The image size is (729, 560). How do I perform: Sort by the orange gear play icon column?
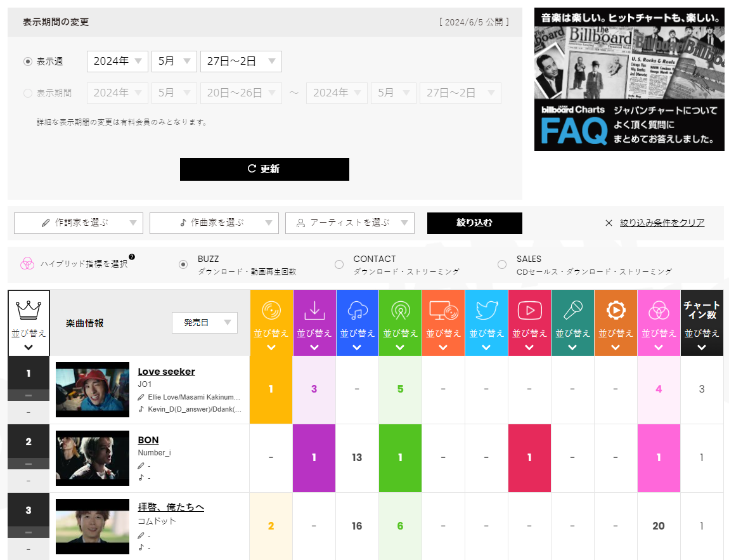(616, 323)
